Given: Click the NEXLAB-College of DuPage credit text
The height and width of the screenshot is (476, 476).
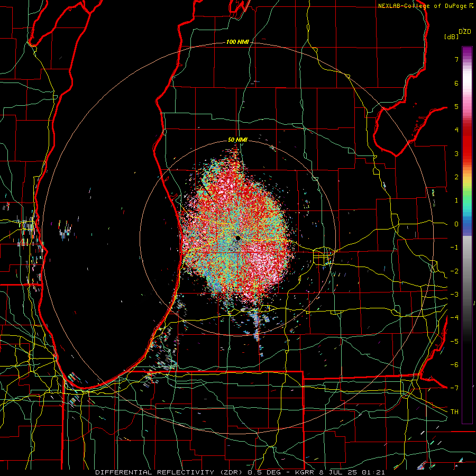Looking at the screenshot, I should 423,6.
